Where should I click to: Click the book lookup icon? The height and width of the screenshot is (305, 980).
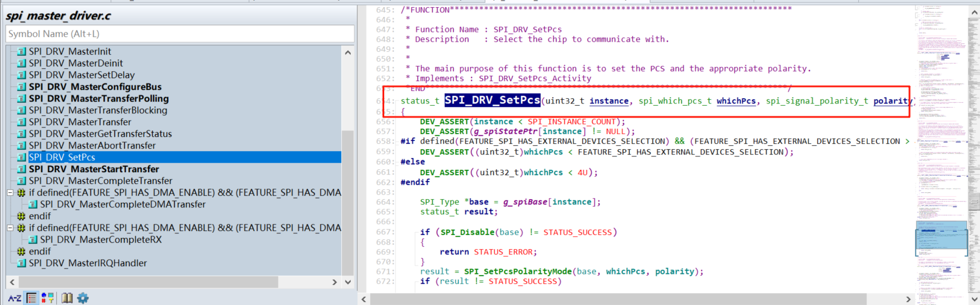[67, 298]
